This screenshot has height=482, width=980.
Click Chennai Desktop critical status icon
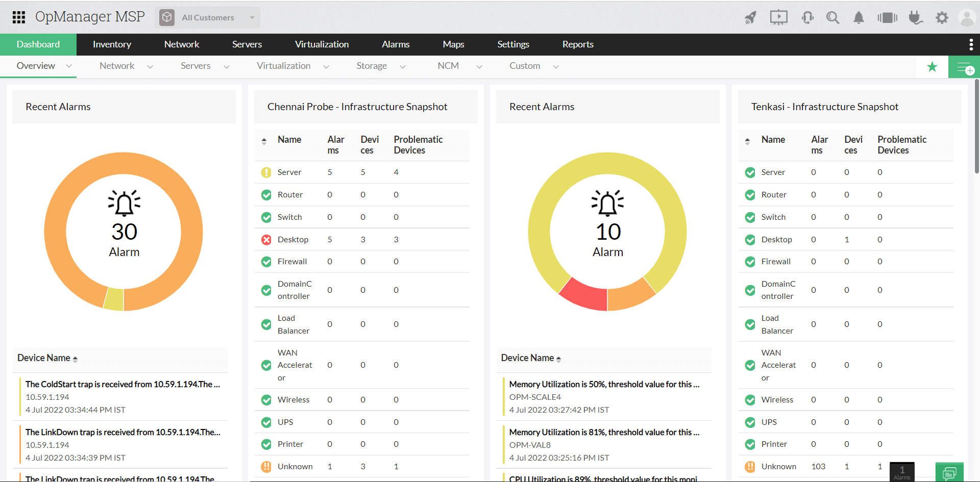[x=266, y=240]
